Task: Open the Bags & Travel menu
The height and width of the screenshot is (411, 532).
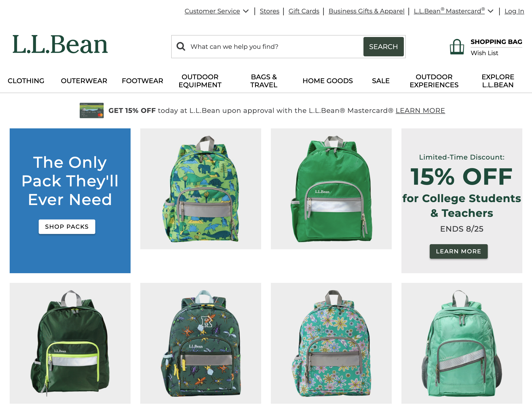Action: click(264, 81)
